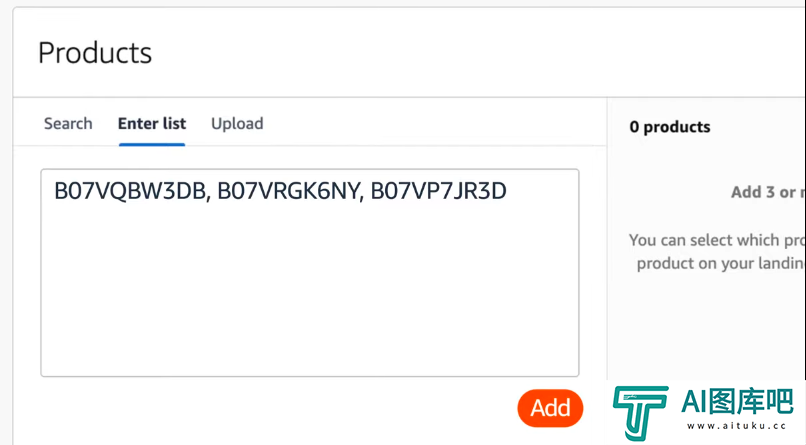This screenshot has width=806, height=445.
Task: Click the Products section heading
Action: point(95,53)
